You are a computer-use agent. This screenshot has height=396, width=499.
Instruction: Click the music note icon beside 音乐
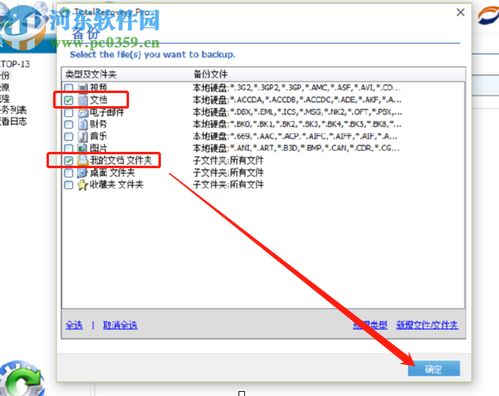coord(83,136)
